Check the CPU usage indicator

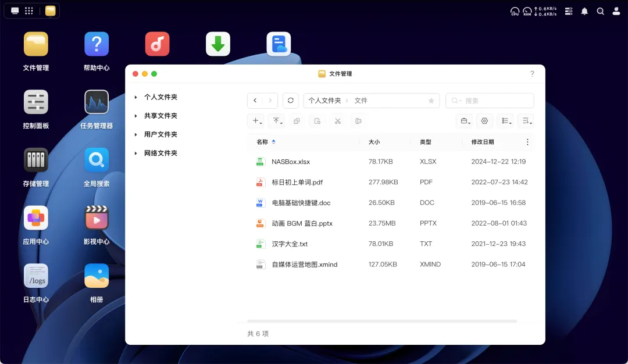515,11
